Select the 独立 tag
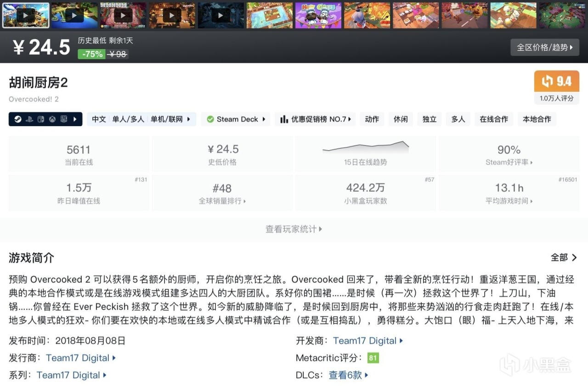This screenshot has height=386, width=588. [x=430, y=119]
